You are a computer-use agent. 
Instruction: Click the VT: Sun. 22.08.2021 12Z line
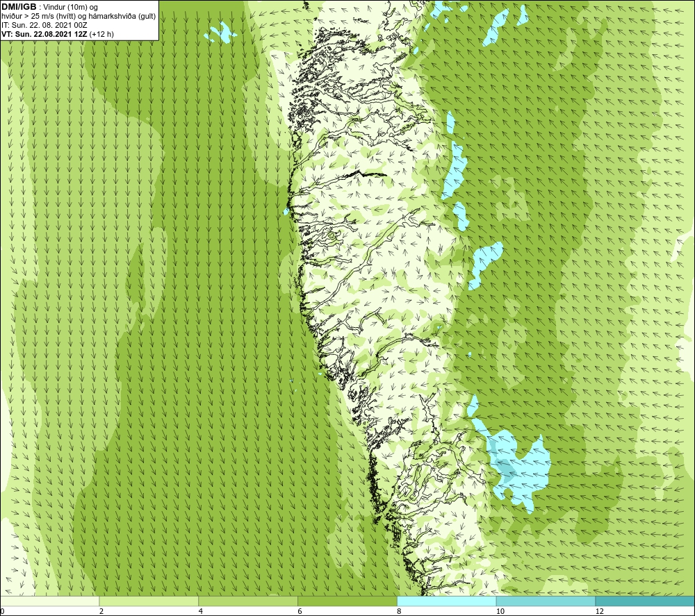44,34
